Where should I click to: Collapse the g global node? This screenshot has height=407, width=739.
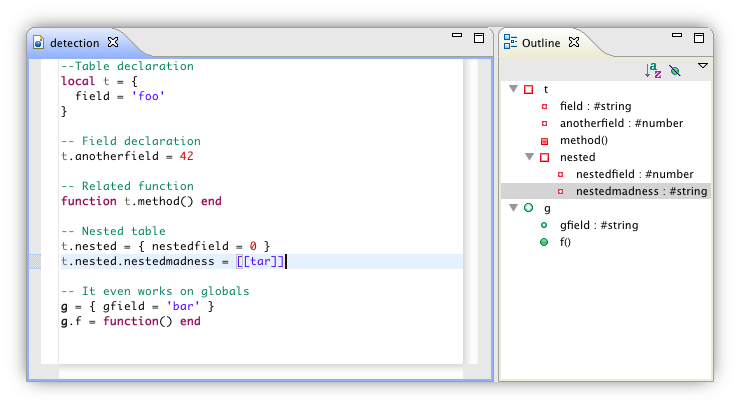[514, 207]
